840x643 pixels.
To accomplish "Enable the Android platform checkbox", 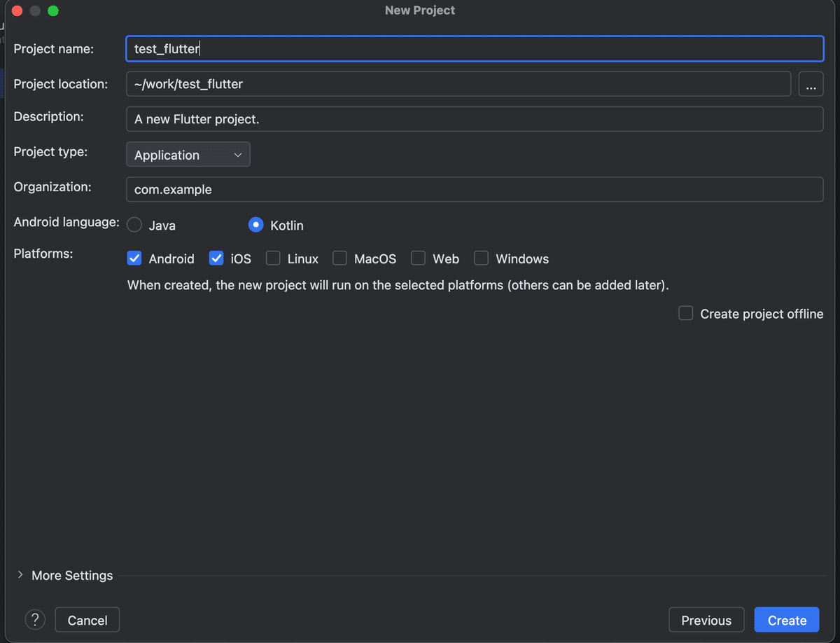I will pos(134,258).
